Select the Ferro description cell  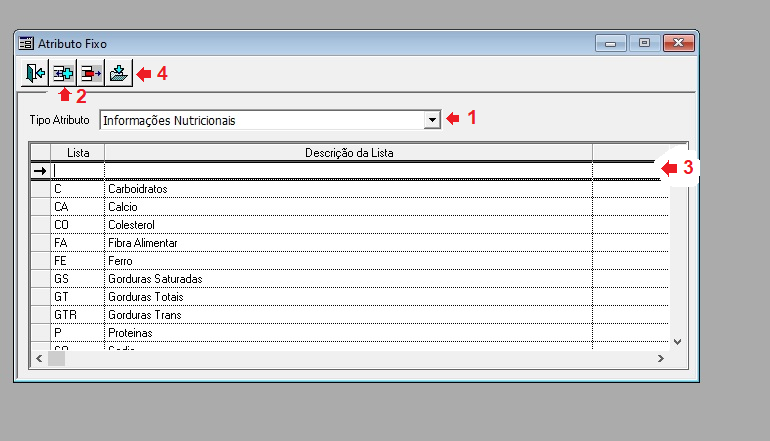click(x=349, y=261)
